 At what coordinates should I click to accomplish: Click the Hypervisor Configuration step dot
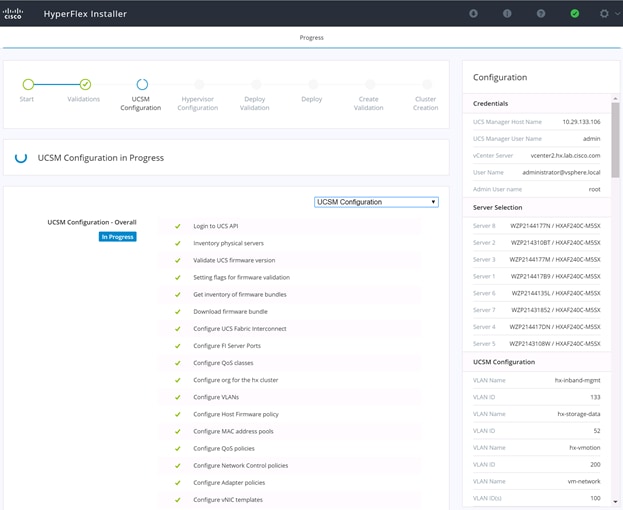click(199, 84)
